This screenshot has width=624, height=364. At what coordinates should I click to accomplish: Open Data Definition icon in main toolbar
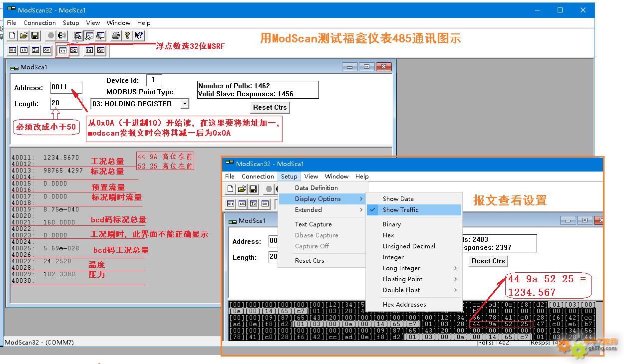pos(77,35)
